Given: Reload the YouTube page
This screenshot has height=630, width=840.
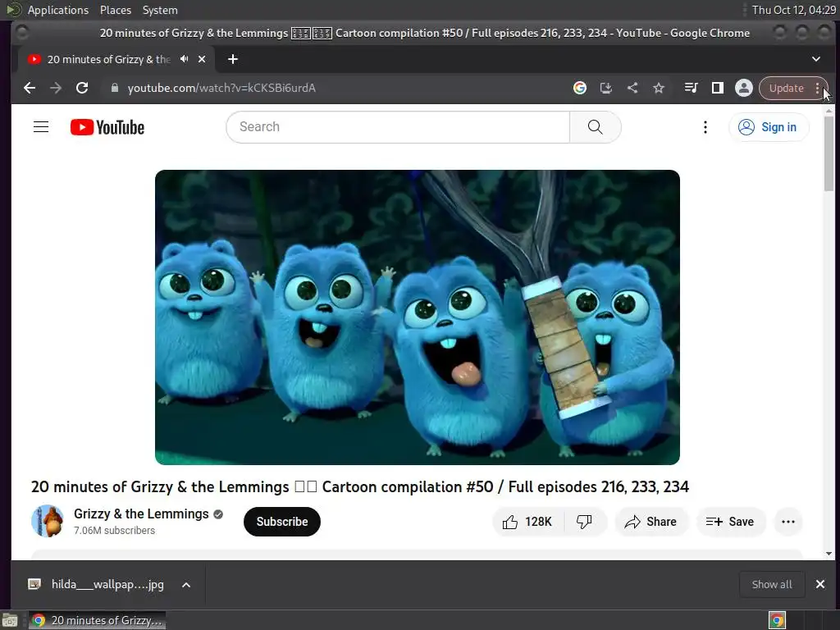Looking at the screenshot, I should pos(82,88).
